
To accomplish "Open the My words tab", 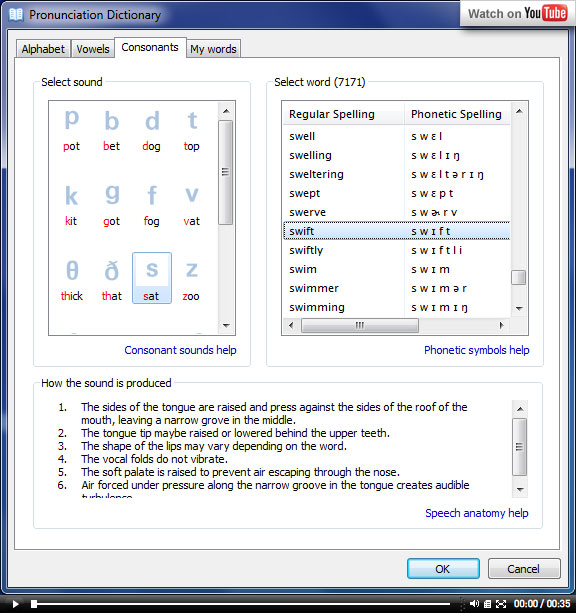I will coord(213,49).
